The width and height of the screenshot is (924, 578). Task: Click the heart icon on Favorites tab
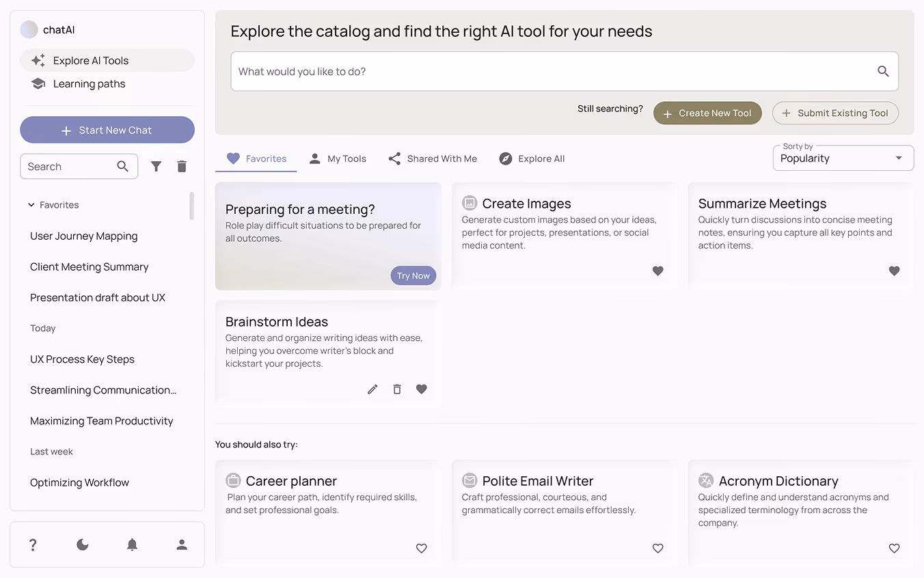(233, 159)
